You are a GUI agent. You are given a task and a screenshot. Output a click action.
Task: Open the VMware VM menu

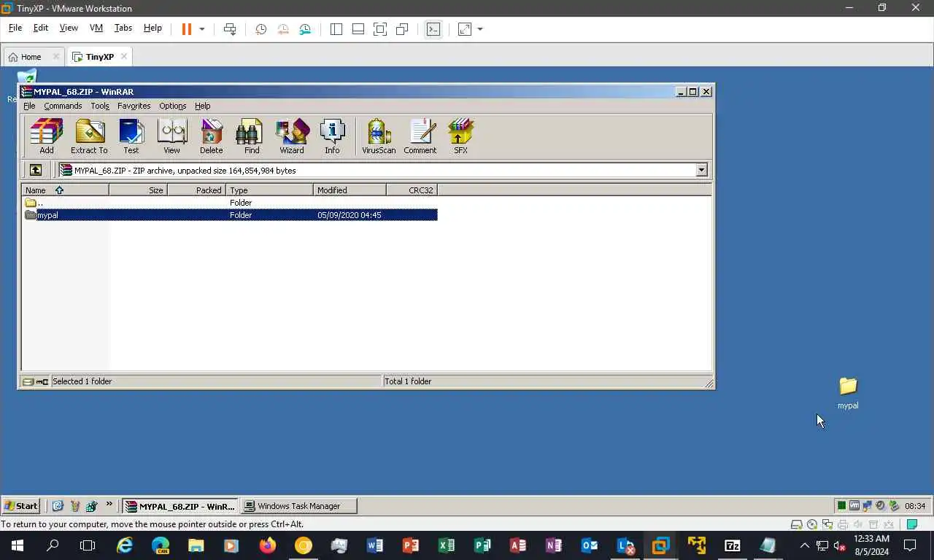tap(96, 28)
